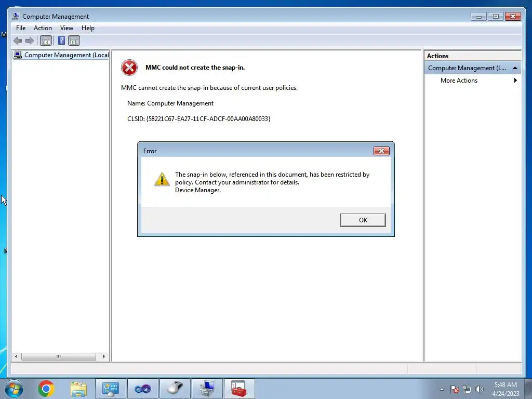Screen dimensions: 532x399
Task: Click the CLSID text line
Action: (199, 119)
